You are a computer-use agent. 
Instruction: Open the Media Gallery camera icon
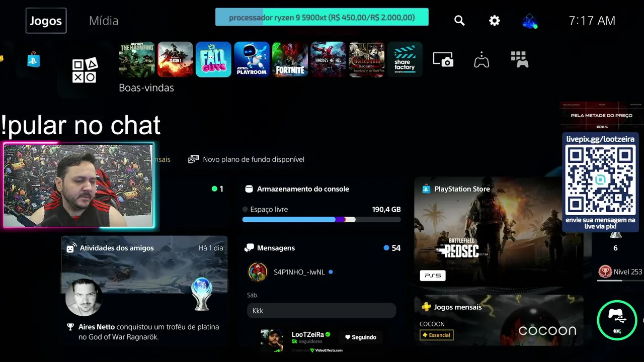click(443, 59)
